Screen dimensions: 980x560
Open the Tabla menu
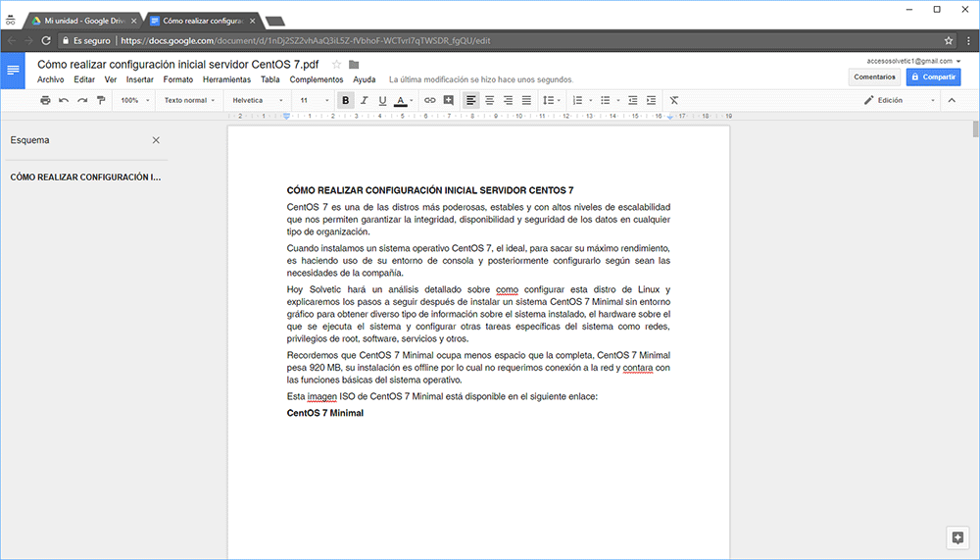[x=270, y=79]
